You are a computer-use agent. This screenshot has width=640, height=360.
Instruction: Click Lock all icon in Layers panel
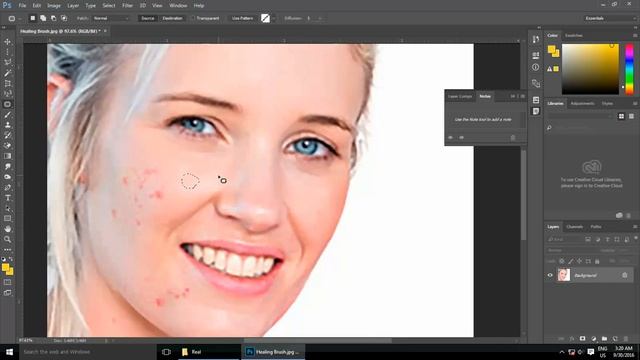tap(597, 261)
